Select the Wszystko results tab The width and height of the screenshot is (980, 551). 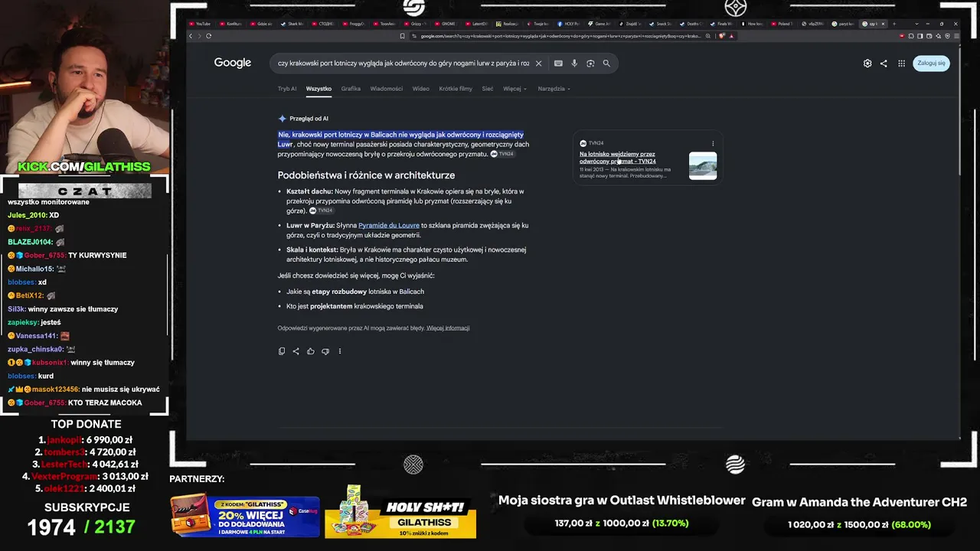318,89
